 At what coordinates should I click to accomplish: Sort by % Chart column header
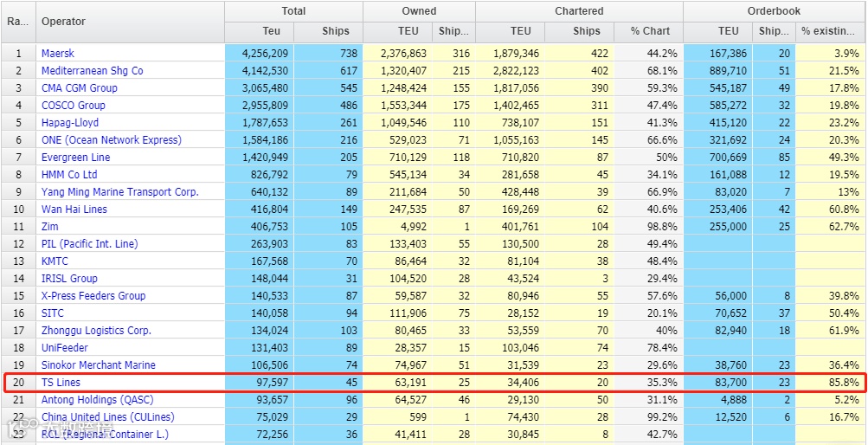[x=648, y=31]
